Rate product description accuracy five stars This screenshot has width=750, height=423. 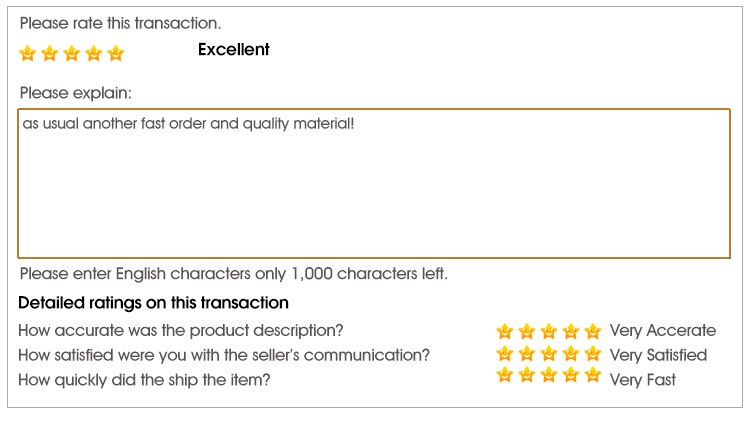click(593, 331)
